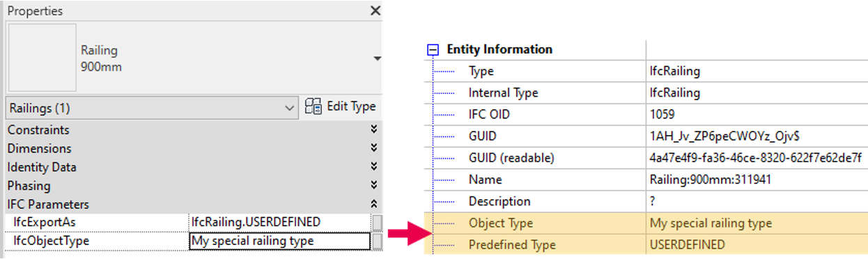Click the IFC OID value 1059
The height and width of the screenshot is (259, 868).
662,114
